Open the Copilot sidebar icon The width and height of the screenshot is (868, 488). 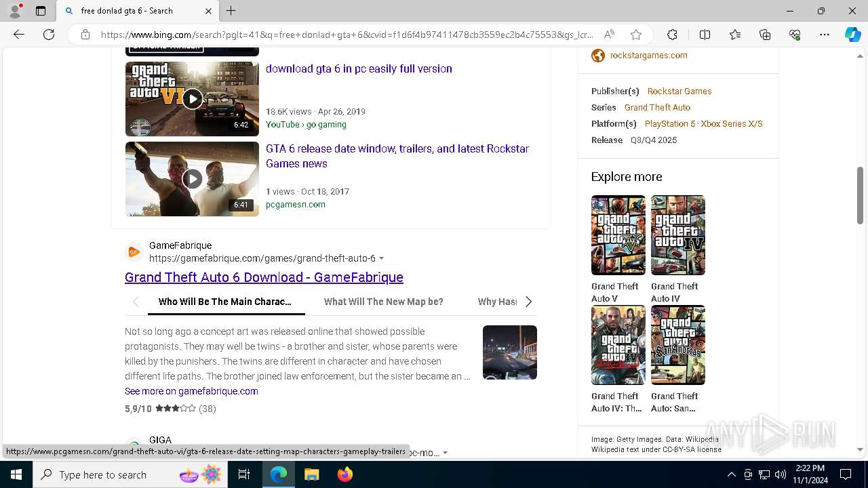click(852, 35)
